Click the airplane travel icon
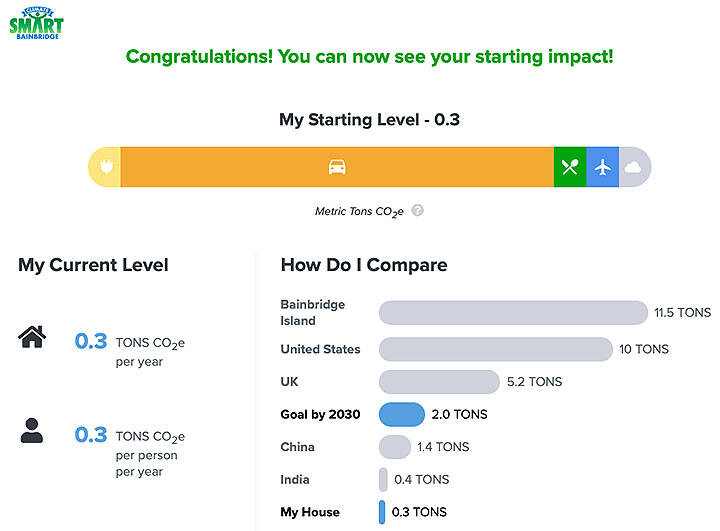 point(602,167)
